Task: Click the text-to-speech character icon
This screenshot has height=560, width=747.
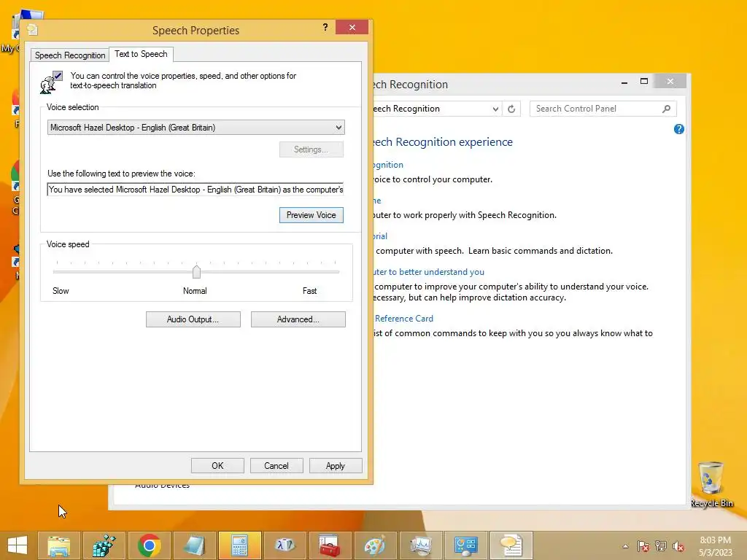Action: pos(52,82)
